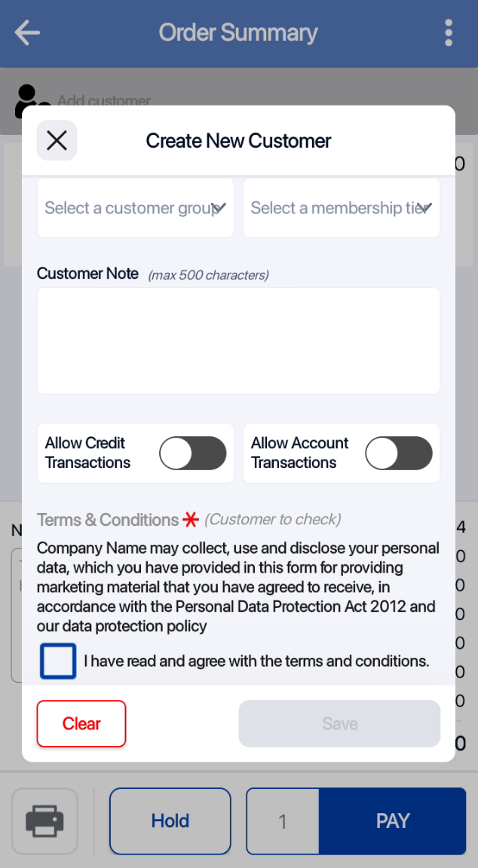Click the printer icon button

[45, 821]
